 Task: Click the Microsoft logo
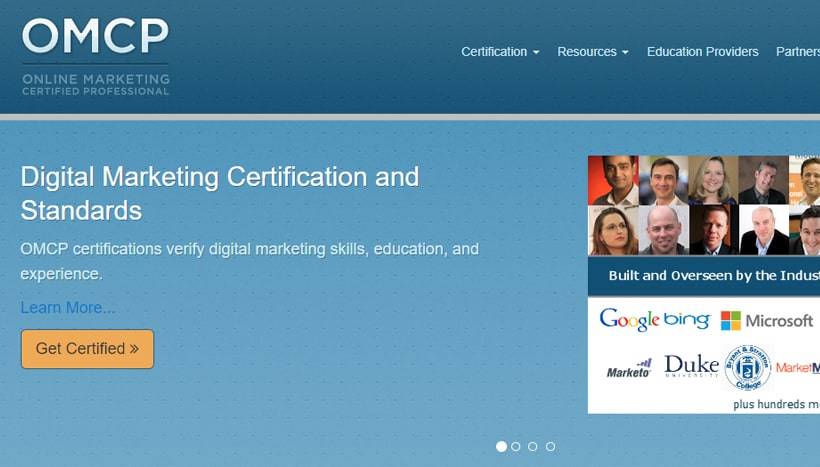[767, 321]
